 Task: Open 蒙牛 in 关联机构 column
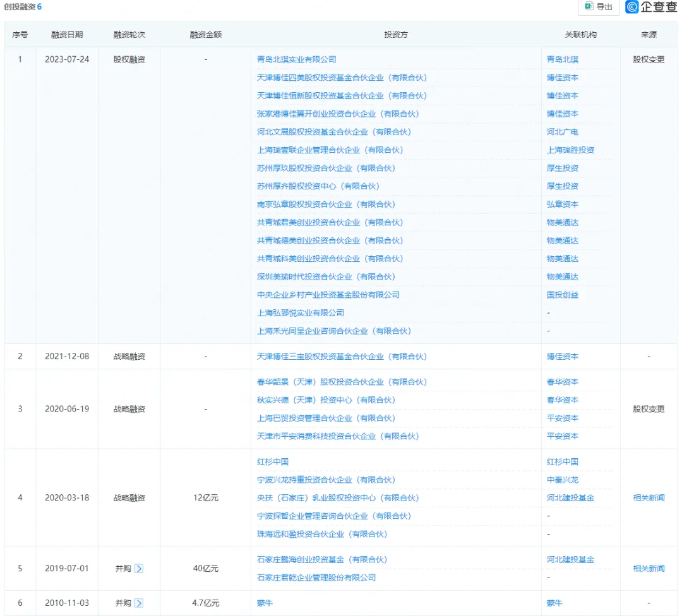(x=554, y=603)
